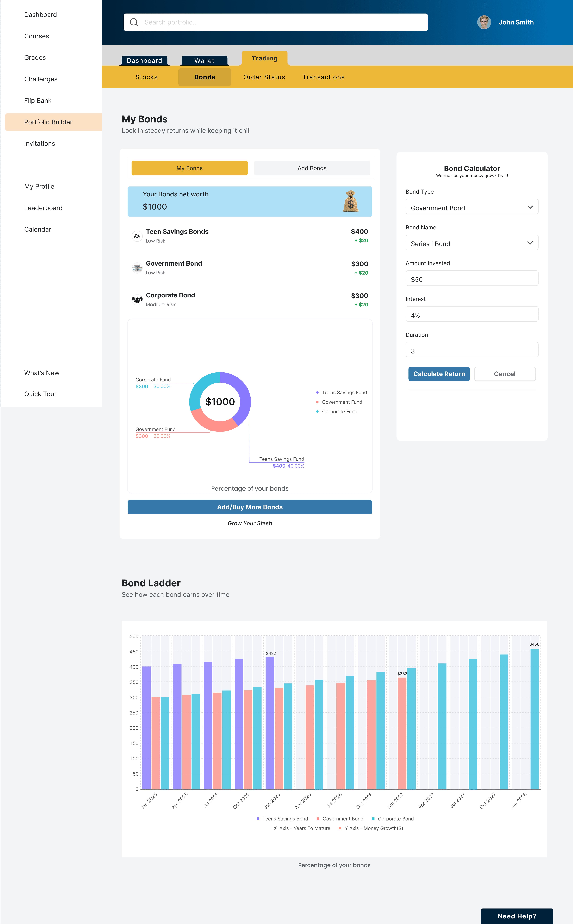Click Add/Buy More Bonds button

[250, 507]
